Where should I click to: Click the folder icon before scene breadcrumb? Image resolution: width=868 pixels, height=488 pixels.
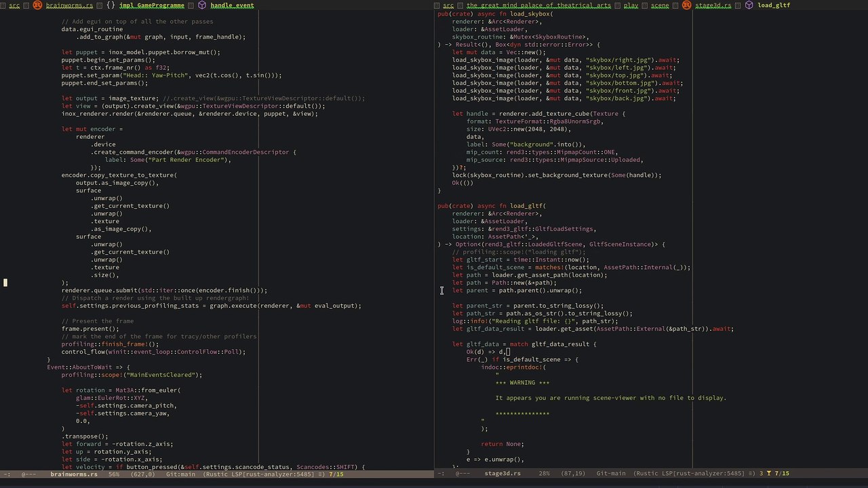click(645, 5)
